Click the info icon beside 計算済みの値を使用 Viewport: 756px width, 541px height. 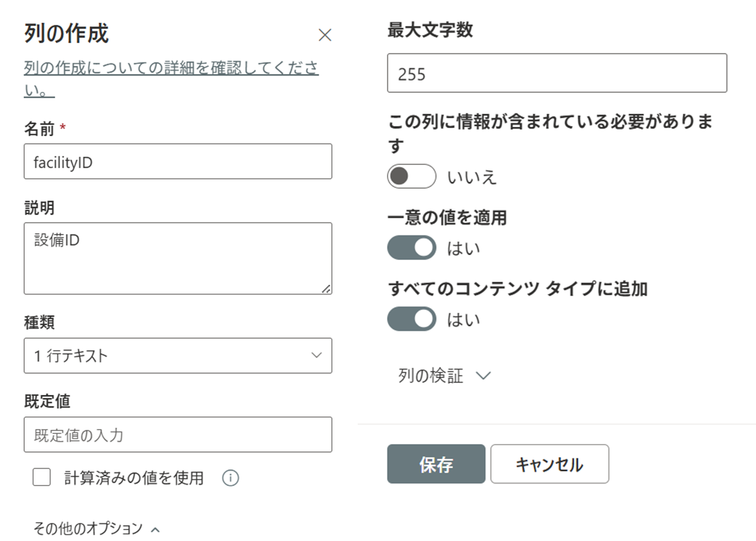click(230, 478)
